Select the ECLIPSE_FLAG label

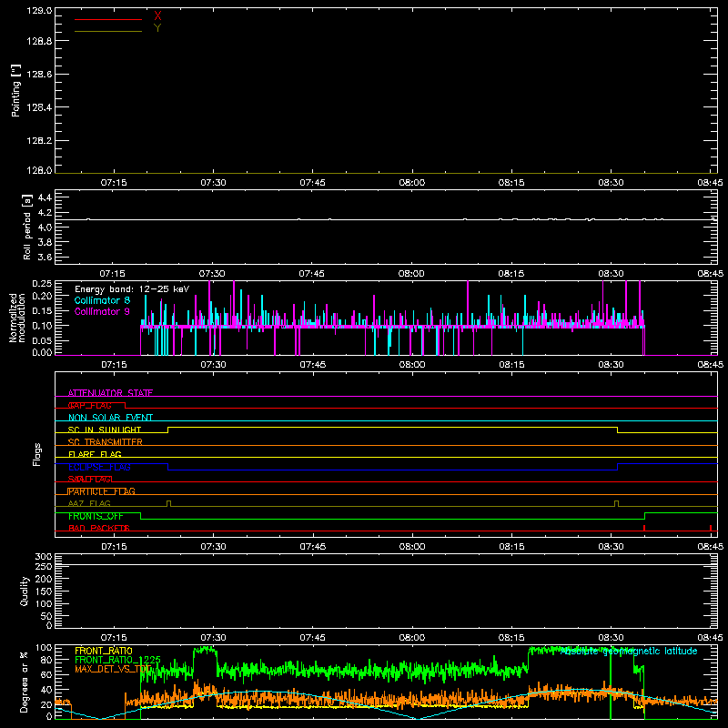pyautogui.click(x=99, y=467)
